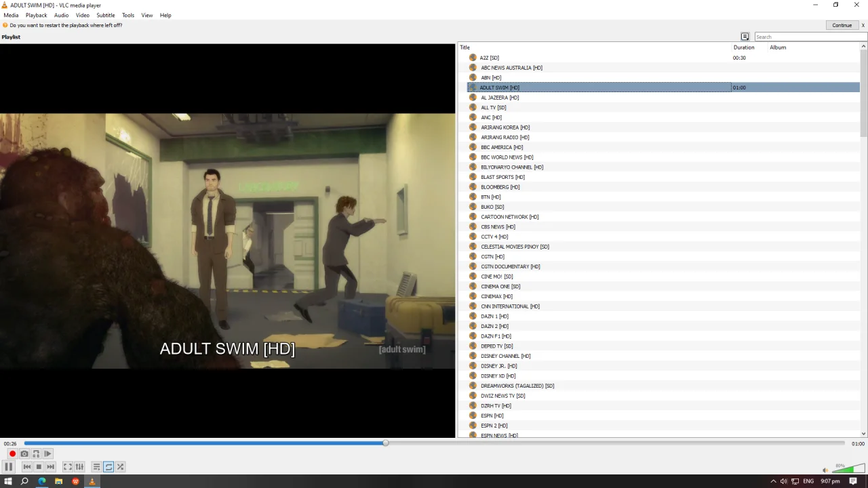The image size is (868, 488).
Task: Open the Media menu
Action: coord(11,15)
